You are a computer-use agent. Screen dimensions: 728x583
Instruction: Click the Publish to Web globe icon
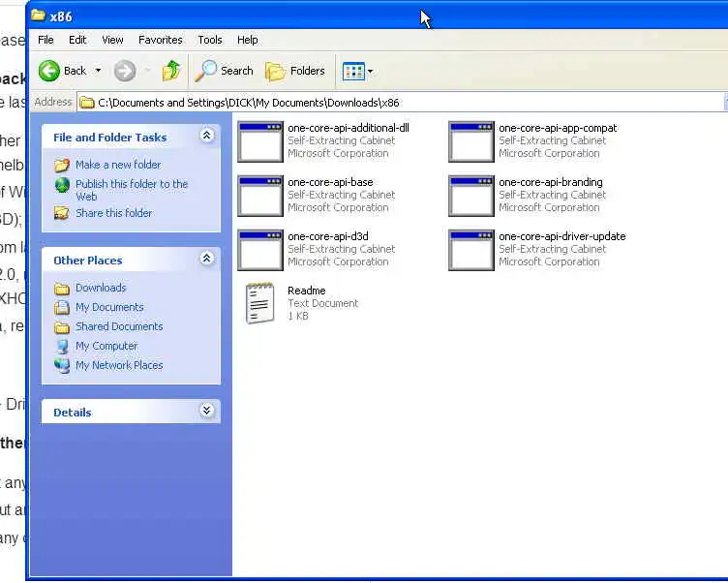(62, 185)
